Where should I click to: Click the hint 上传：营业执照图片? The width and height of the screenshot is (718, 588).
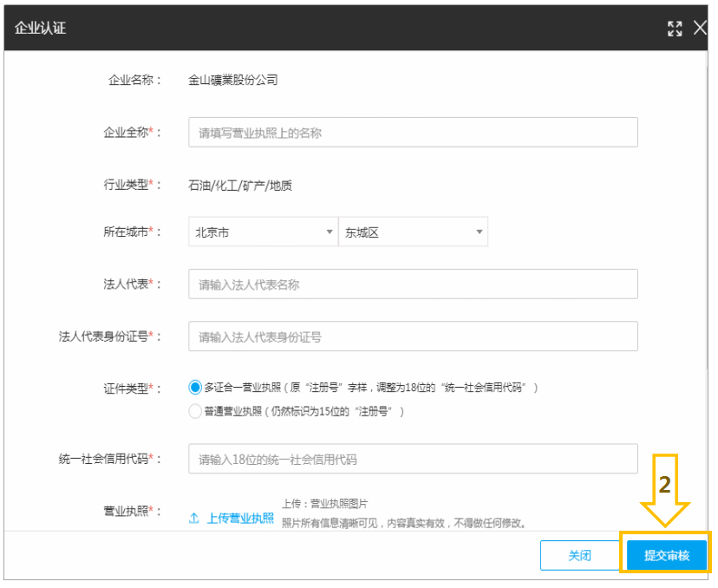324,504
